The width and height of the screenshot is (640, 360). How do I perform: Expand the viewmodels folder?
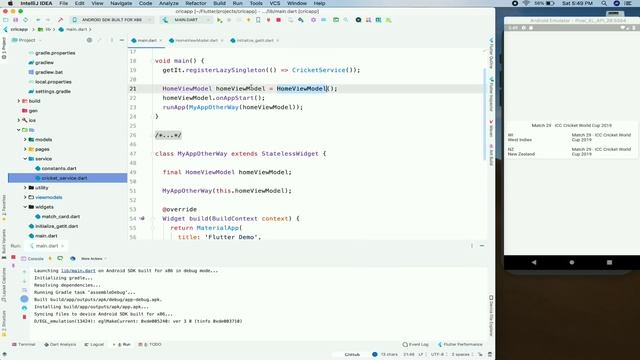coord(25,197)
